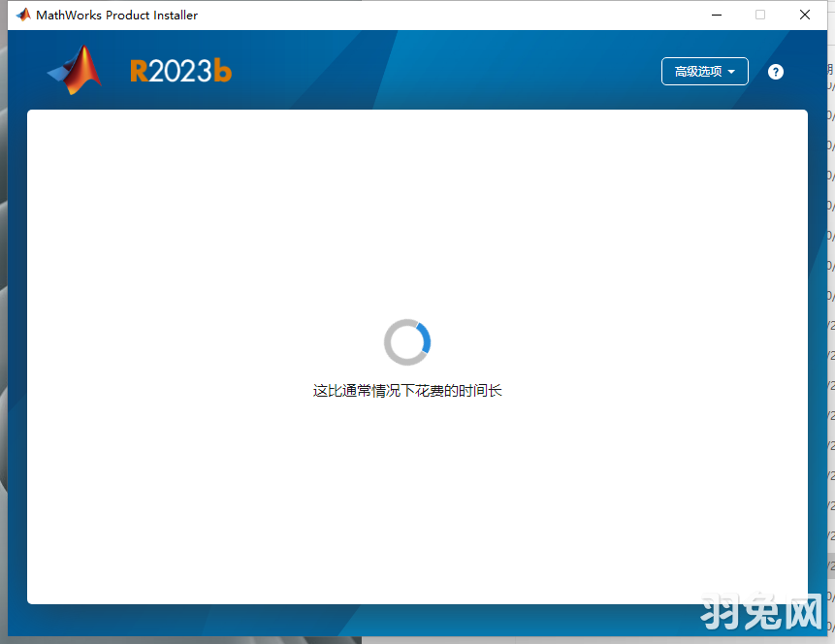Click empty title bar space before minimize

click(x=436, y=15)
